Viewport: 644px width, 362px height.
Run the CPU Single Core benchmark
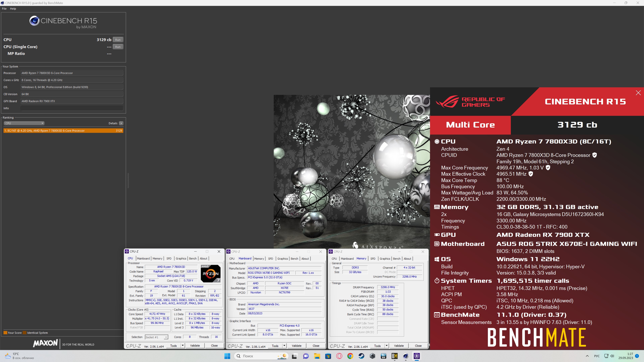(x=118, y=47)
